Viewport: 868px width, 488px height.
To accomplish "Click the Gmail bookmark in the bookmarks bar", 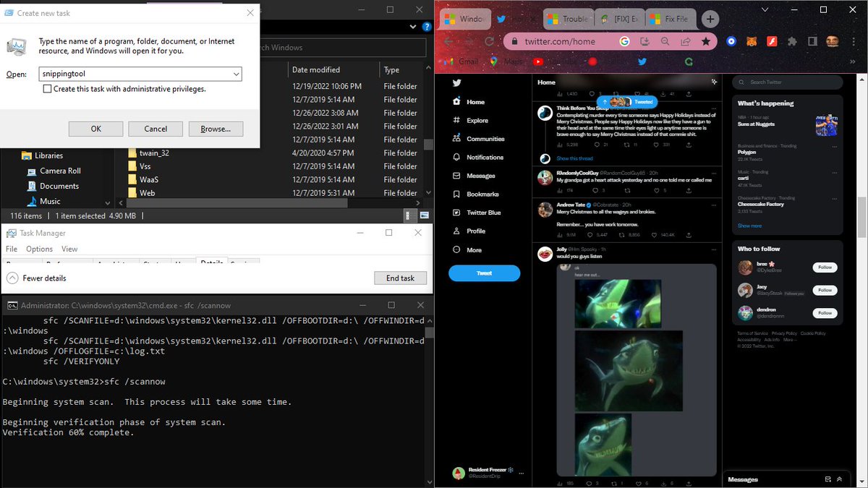I will pos(461,61).
